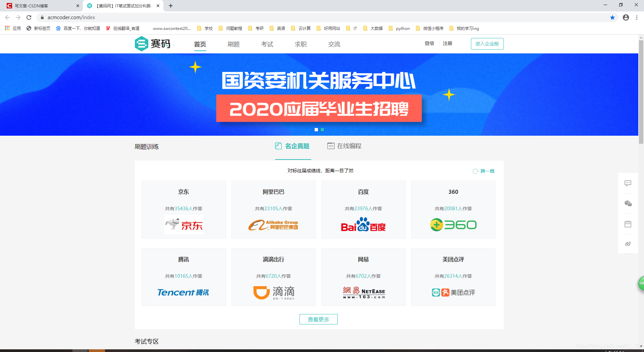The width and height of the screenshot is (644, 352).
Task: Click the 2020应届毕业生招聘 banner
Action: (319, 108)
